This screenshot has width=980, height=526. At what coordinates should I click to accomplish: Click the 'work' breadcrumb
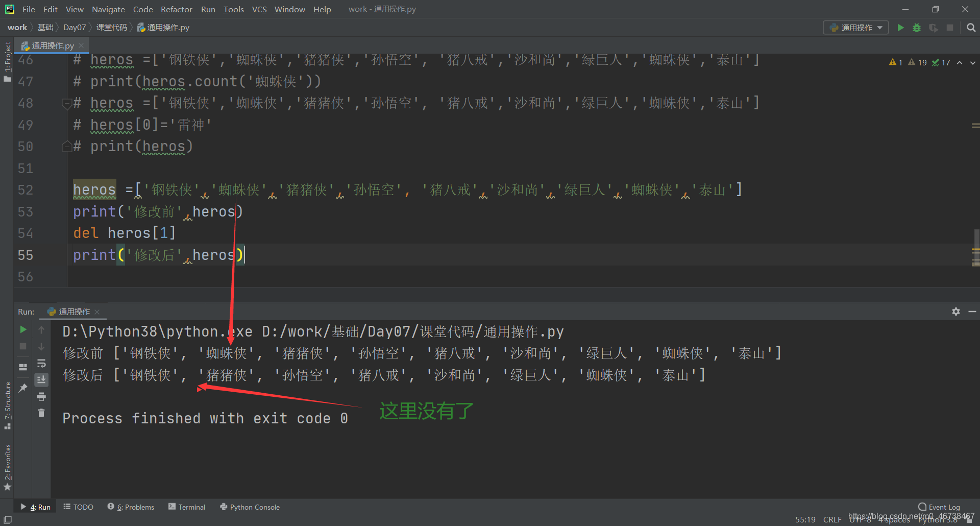(x=17, y=28)
